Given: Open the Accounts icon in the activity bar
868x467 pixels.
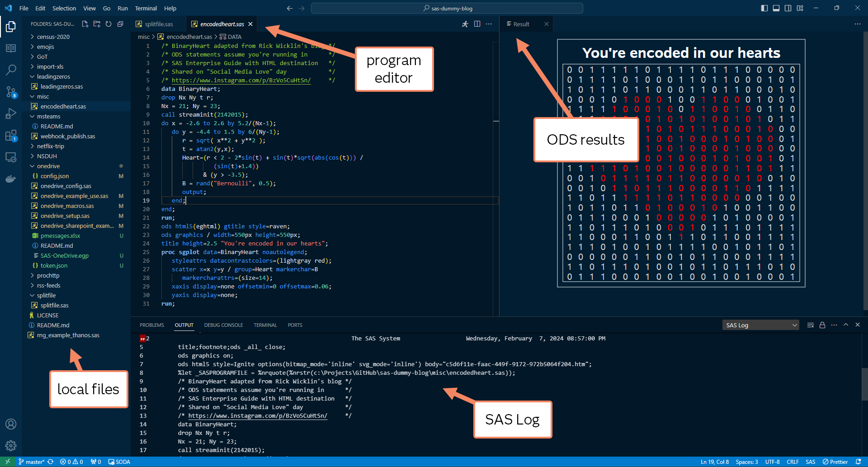Looking at the screenshot, I should pos(11,424).
